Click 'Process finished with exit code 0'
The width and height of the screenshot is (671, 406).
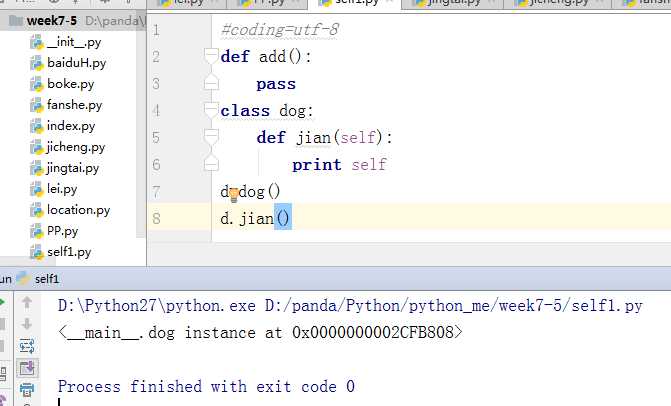pos(206,386)
